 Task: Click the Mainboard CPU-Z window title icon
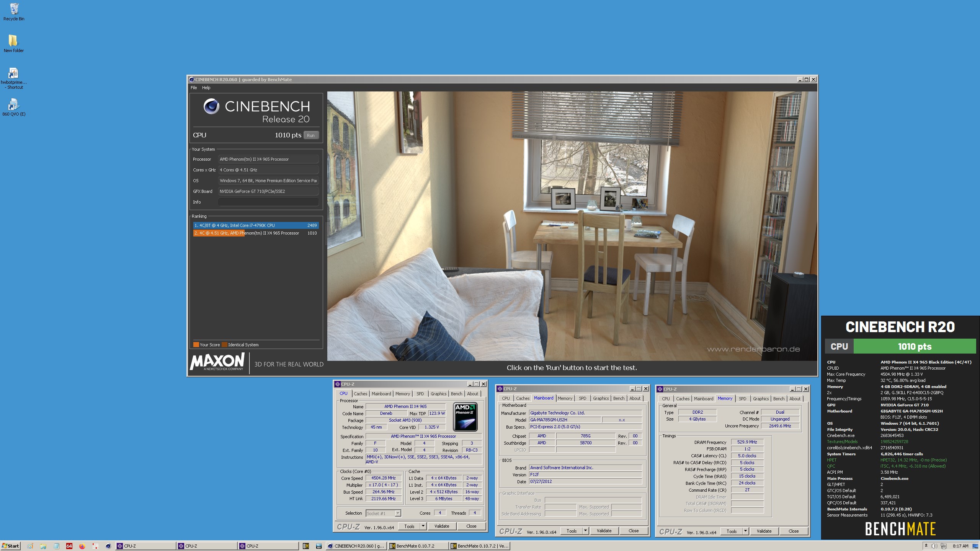point(500,389)
